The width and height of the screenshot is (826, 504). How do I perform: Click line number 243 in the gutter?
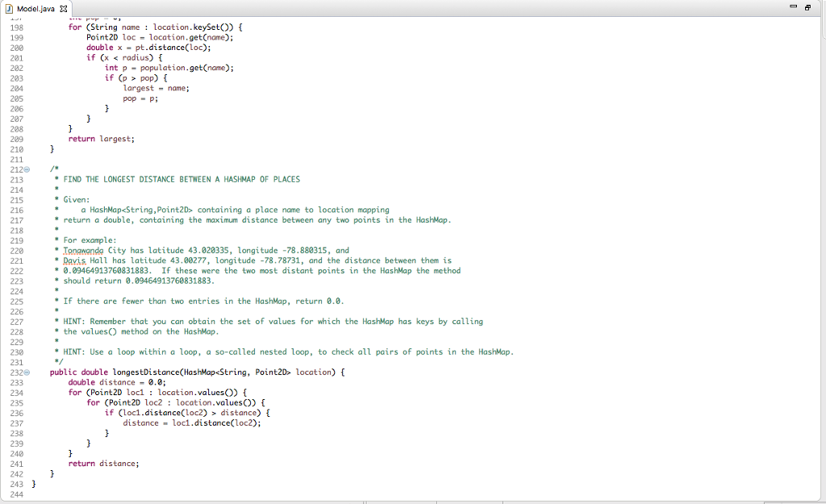click(x=16, y=484)
